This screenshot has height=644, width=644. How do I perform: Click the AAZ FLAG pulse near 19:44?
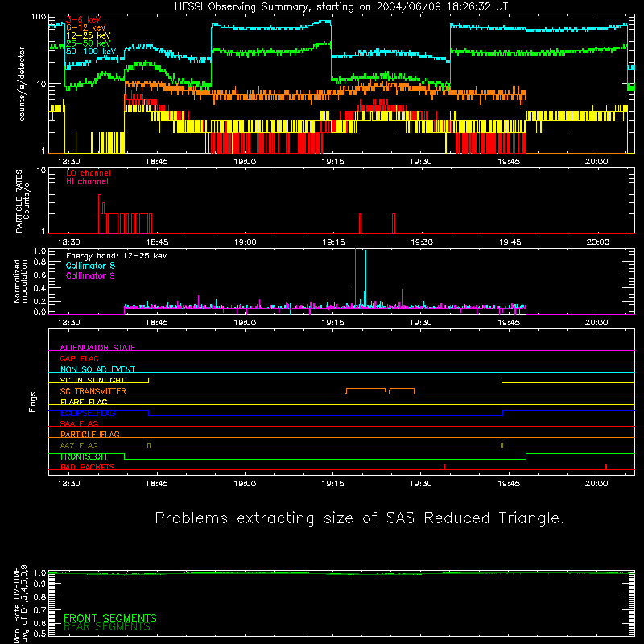click(x=502, y=446)
